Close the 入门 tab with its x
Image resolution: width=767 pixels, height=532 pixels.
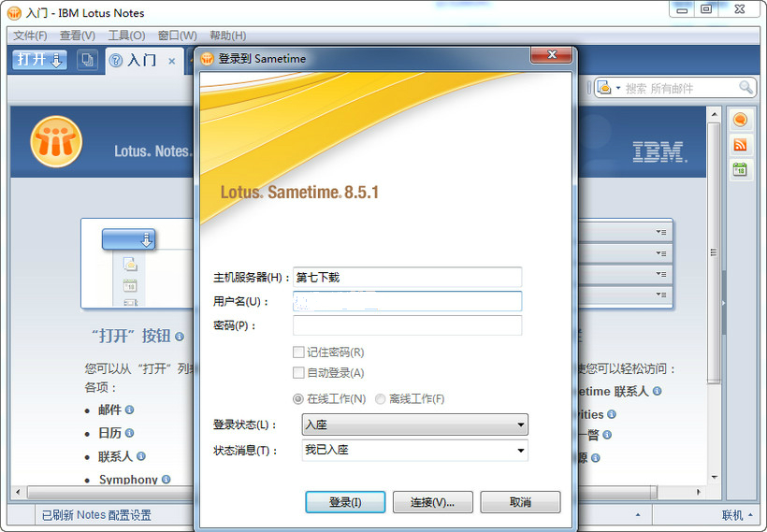tap(172, 61)
